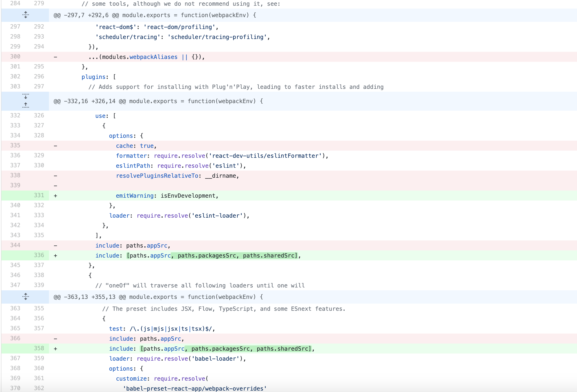Expand all hidden lines above line 297
Image resolution: width=577 pixels, height=392 pixels.
[x=25, y=15]
